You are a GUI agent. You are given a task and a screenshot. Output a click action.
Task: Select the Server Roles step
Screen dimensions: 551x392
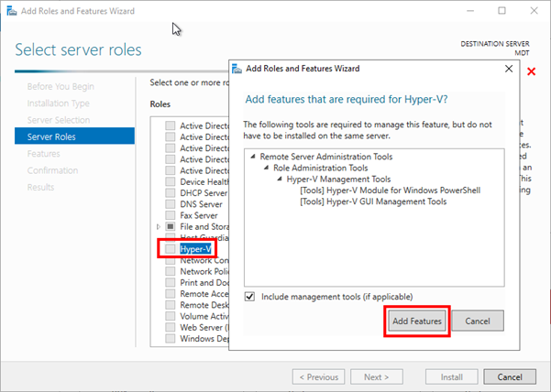coord(74,136)
